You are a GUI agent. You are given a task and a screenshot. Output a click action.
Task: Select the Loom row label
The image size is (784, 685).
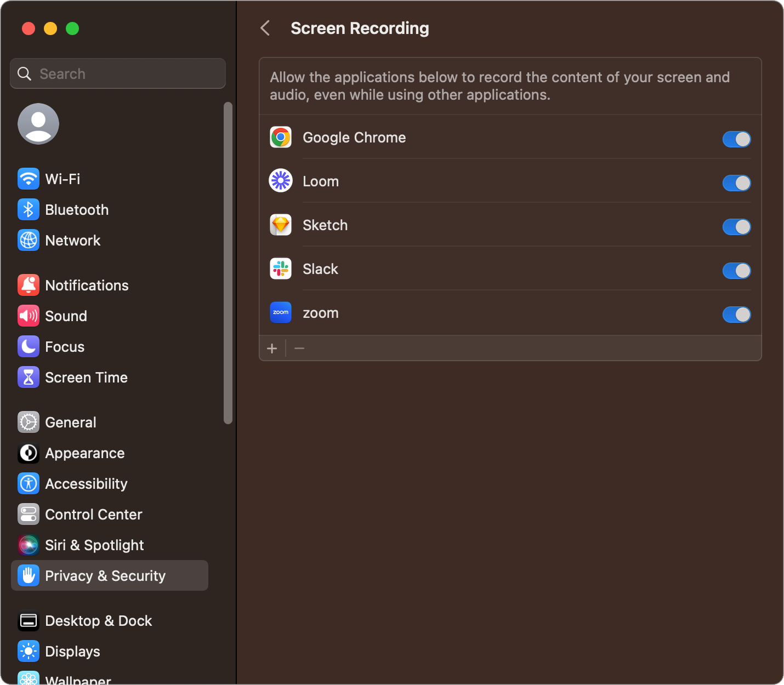(321, 181)
